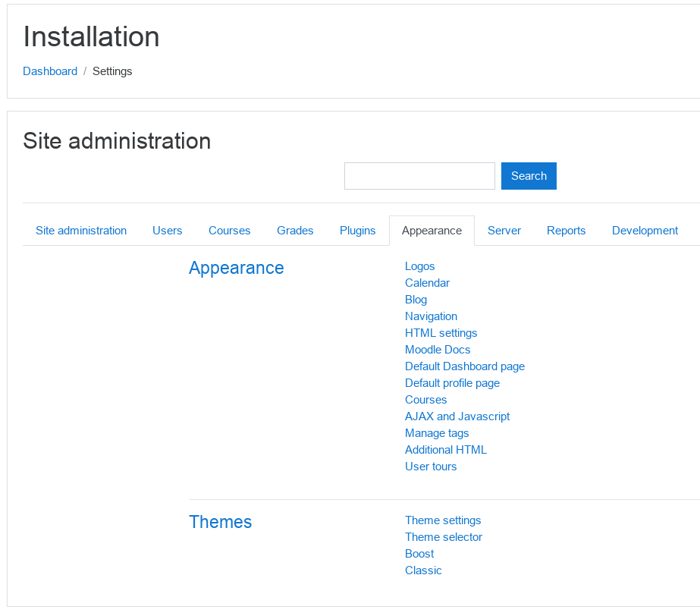Click the Blog settings link
Viewport: 700px width, 616px height.
tap(416, 300)
